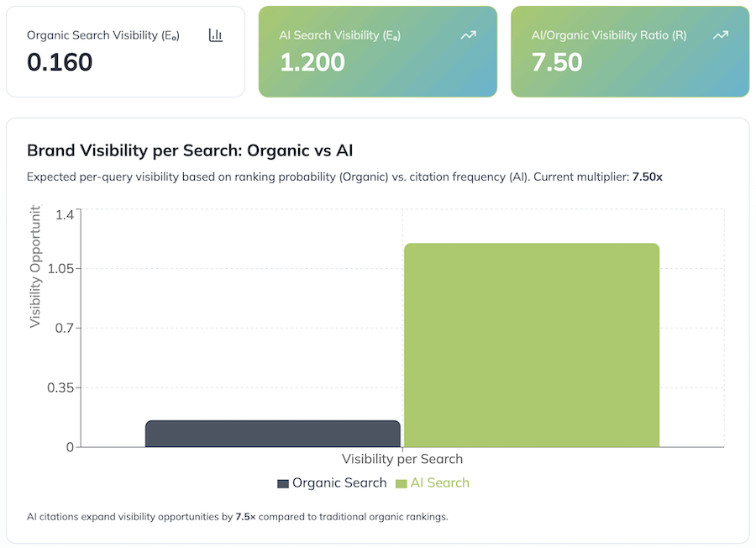Select the dark Organic Search bar
The image size is (756, 548).
[x=272, y=433]
